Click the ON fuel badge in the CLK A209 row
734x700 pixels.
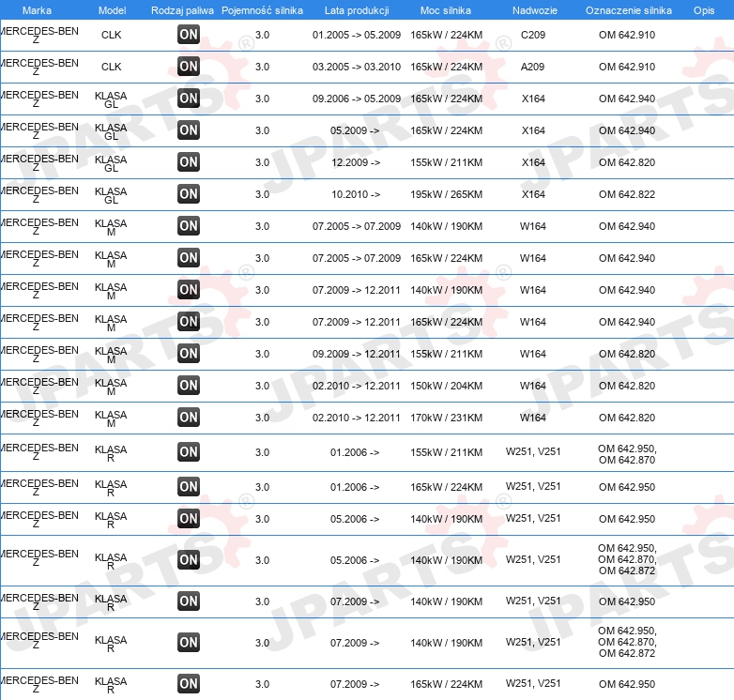pos(189,66)
